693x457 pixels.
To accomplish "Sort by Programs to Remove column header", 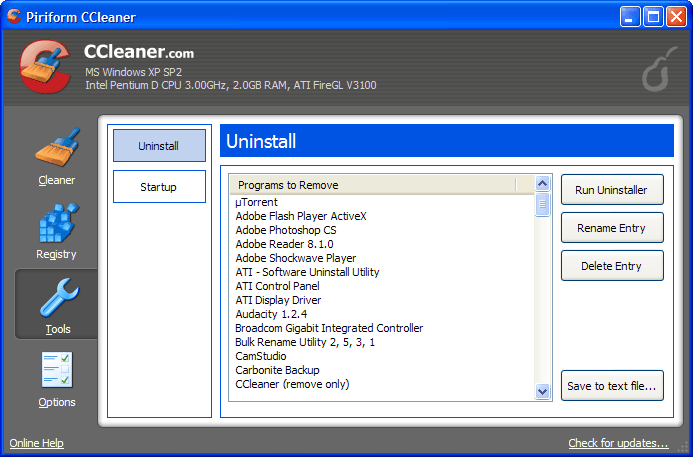I will (376, 185).
